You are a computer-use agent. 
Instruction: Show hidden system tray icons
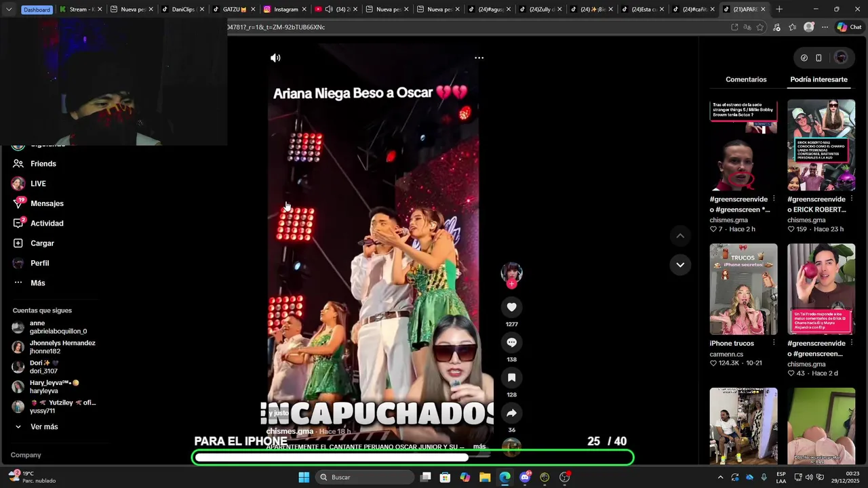(720, 477)
